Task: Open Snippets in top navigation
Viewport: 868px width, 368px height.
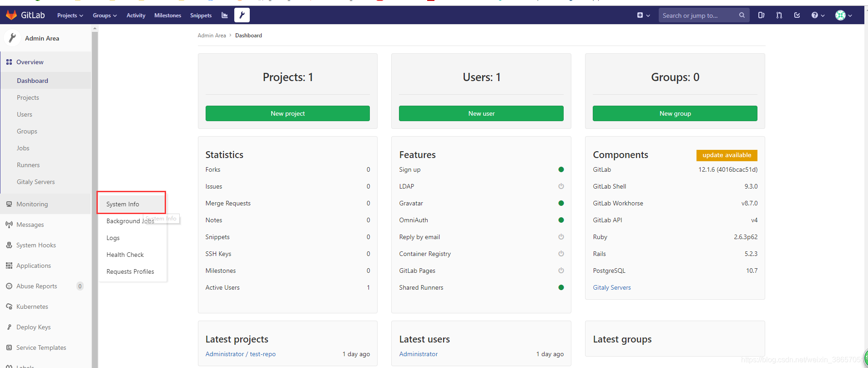Action: click(x=201, y=15)
